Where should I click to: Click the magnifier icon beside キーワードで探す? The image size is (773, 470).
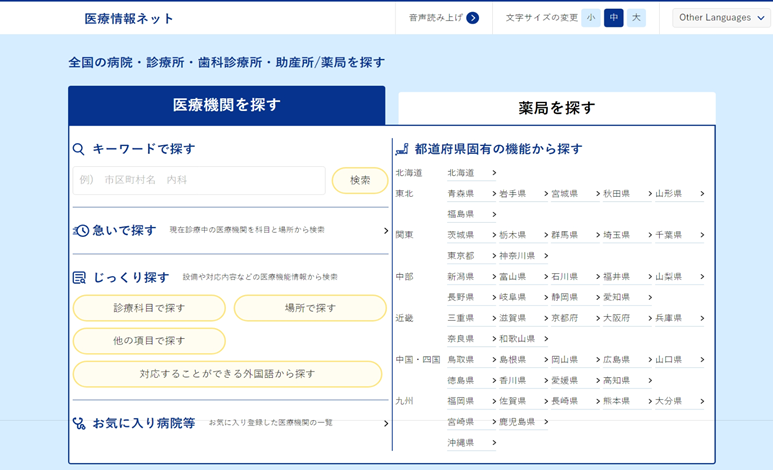point(79,149)
